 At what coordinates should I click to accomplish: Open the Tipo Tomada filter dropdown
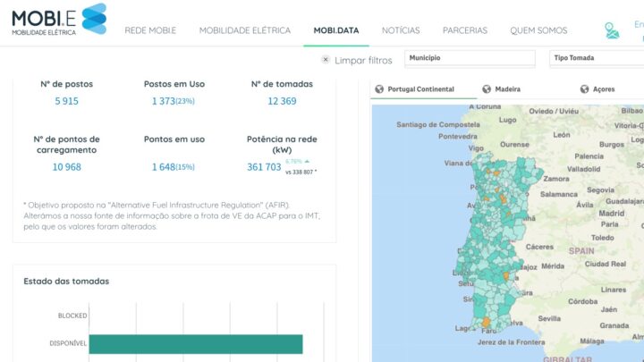pos(595,58)
